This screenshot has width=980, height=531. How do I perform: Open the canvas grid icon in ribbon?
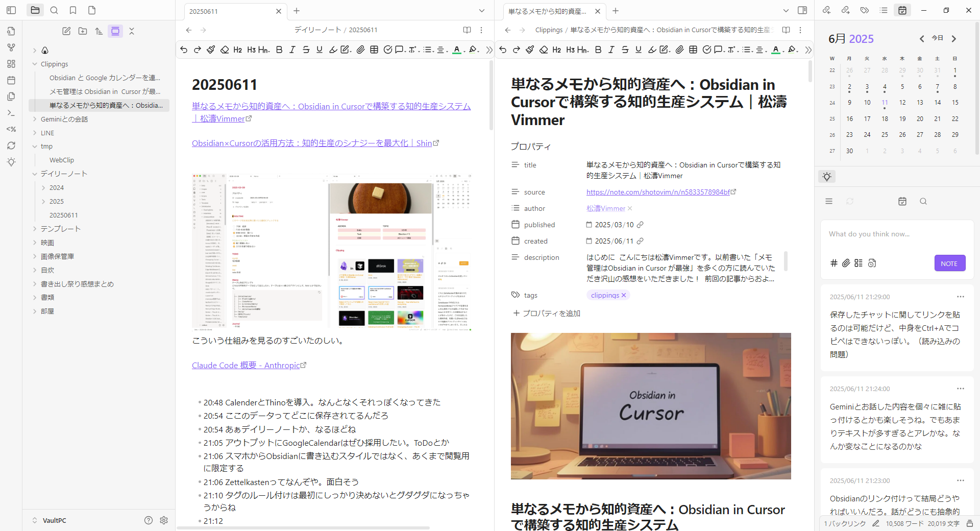[x=11, y=64]
